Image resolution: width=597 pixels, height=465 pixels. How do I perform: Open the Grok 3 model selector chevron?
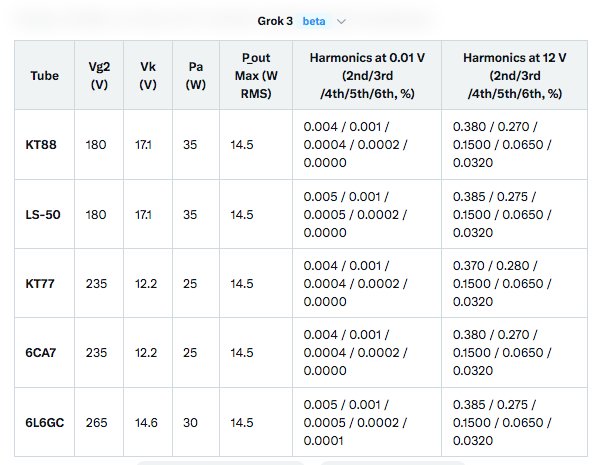341,22
